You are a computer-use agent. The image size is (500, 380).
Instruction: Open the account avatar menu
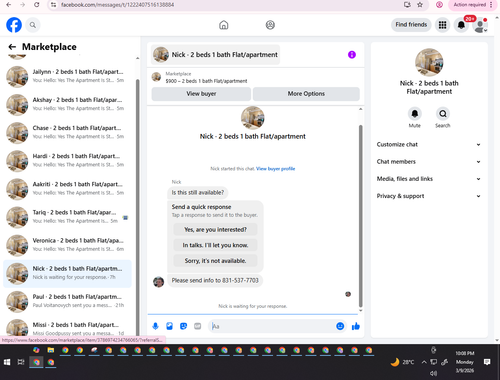pos(480,25)
